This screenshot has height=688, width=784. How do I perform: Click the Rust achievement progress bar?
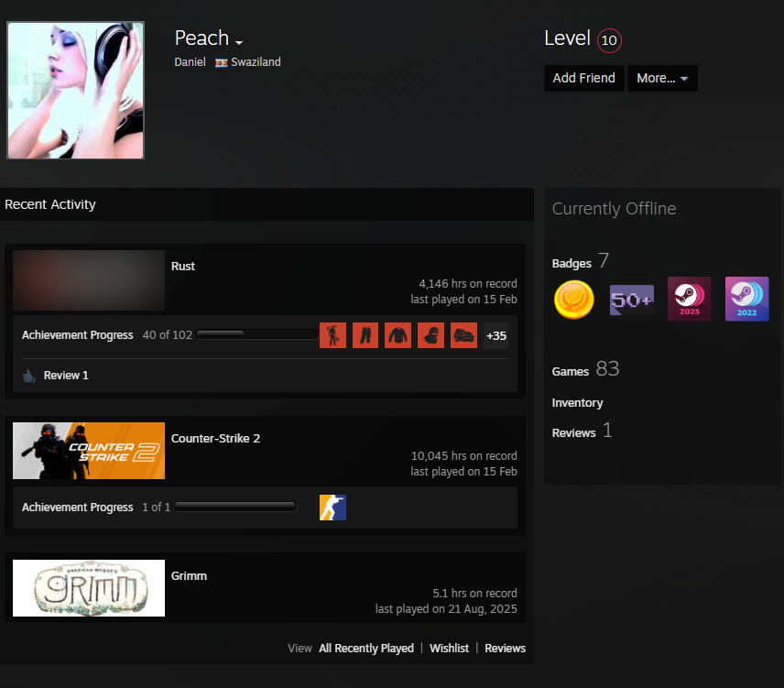257,334
